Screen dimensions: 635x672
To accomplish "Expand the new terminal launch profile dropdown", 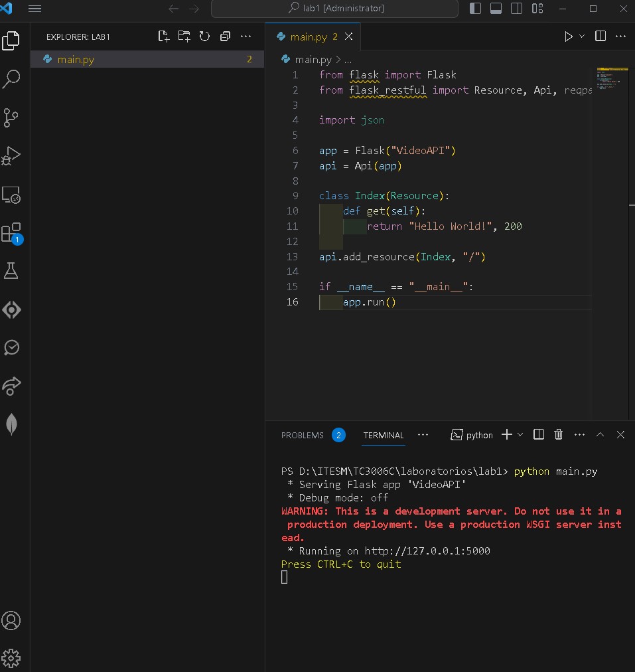I will tap(520, 434).
